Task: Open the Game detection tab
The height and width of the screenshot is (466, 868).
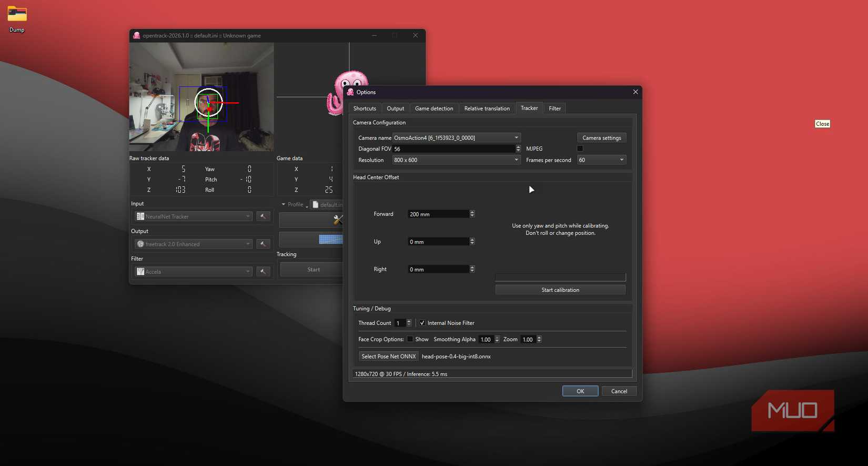Action: 434,108
